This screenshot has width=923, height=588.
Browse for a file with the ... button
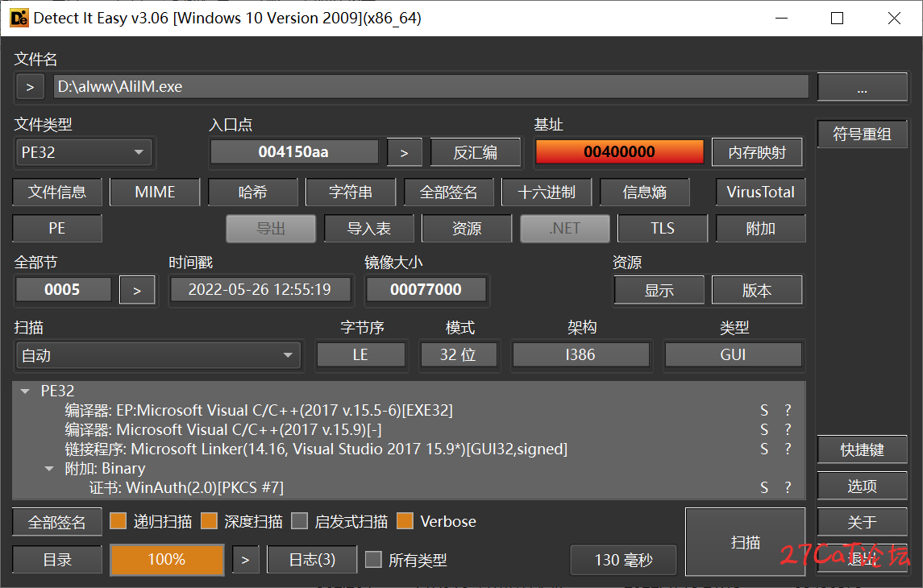[862, 87]
